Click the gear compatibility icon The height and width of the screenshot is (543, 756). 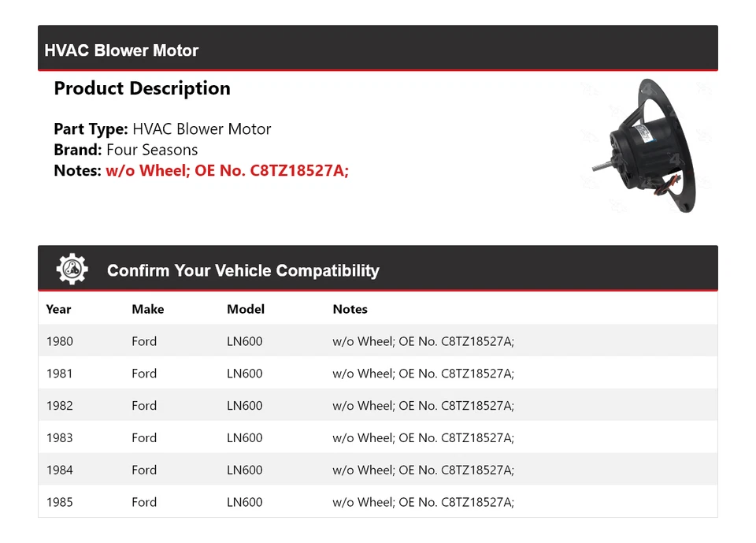pyautogui.click(x=72, y=270)
